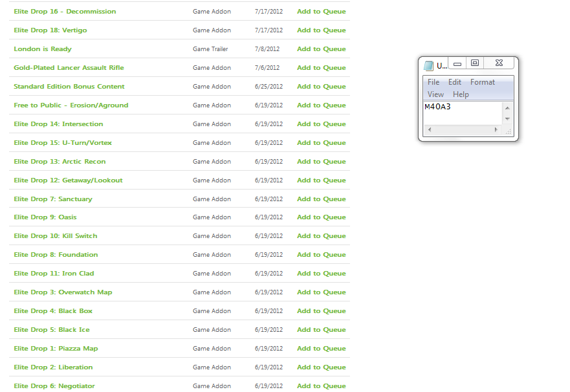
Task: Click the Notepad icon in title bar
Action: [x=428, y=65]
